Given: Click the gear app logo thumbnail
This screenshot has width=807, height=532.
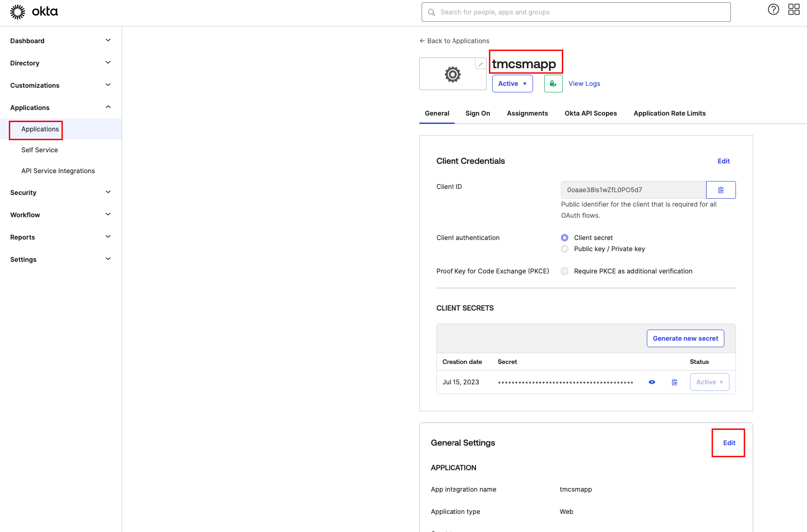Looking at the screenshot, I should 453,74.
